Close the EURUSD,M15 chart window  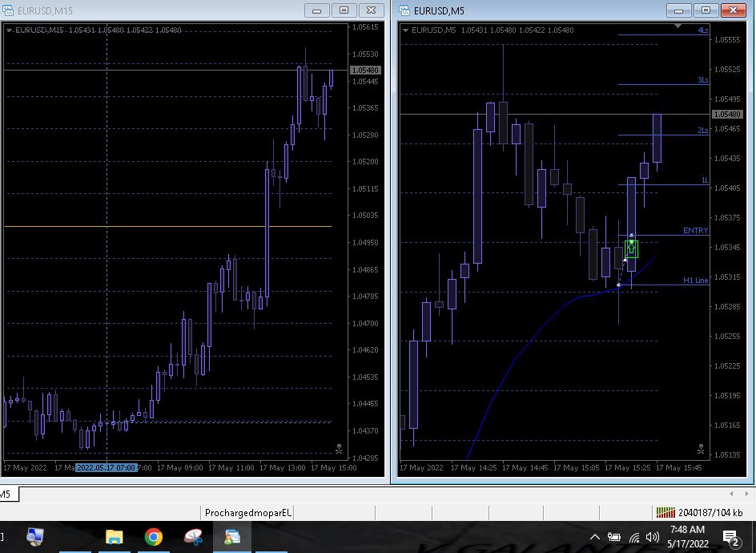tap(372, 10)
